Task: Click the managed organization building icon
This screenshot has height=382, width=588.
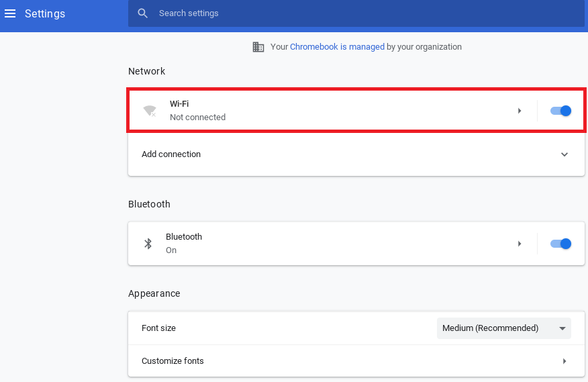Action: coord(258,47)
